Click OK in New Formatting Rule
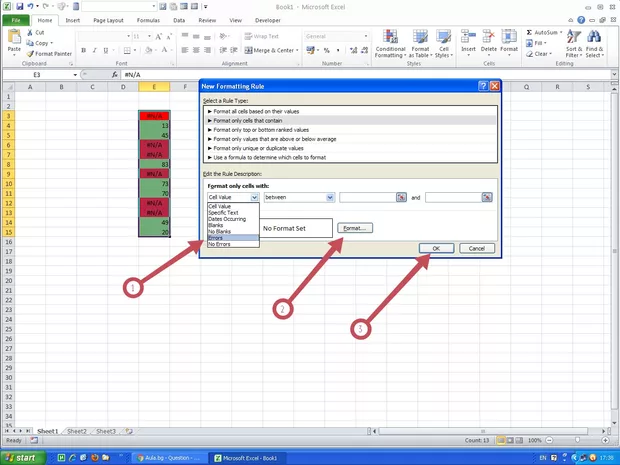This screenshot has width=620, height=465. (x=436, y=248)
